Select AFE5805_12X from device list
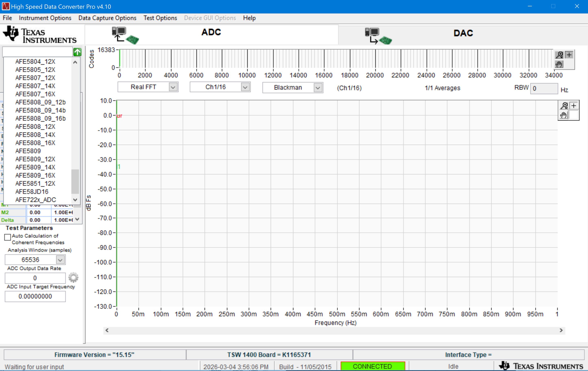The width and height of the screenshot is (588, 371). coord(35,70)
